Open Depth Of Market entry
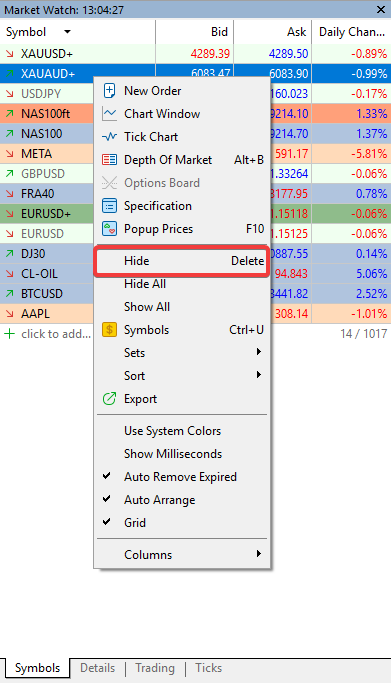 coord(182,160)
